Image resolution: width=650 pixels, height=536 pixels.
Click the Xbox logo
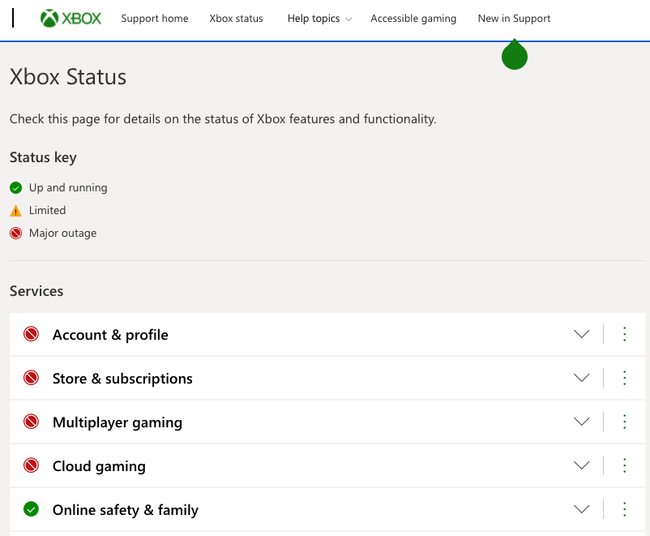pos(70,18)
